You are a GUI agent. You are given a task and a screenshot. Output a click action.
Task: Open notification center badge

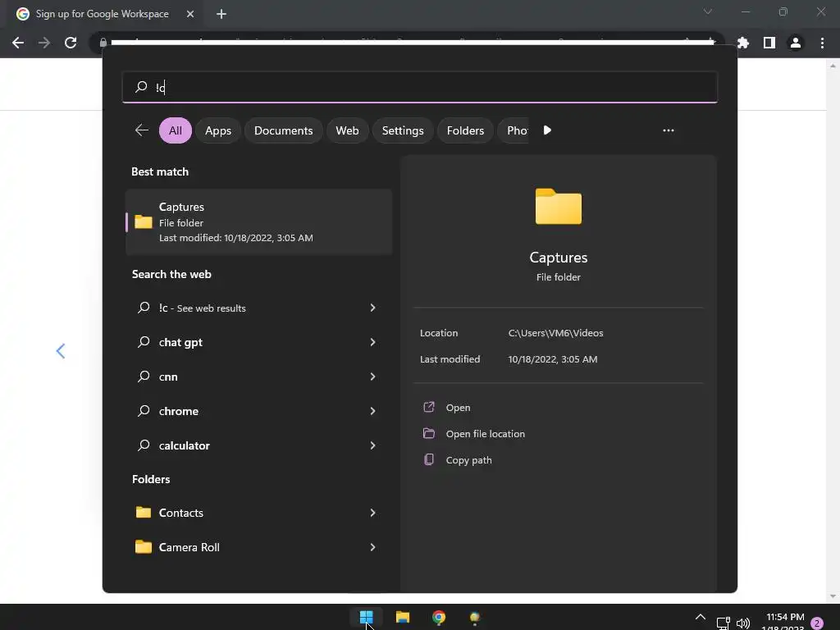[x=817, y=623]
